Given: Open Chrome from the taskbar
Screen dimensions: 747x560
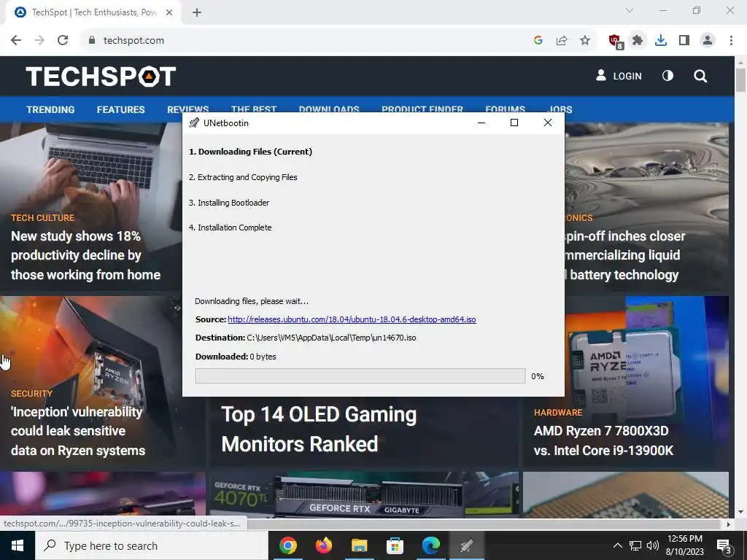Looking at the screenshot, I should coord(287,545).
